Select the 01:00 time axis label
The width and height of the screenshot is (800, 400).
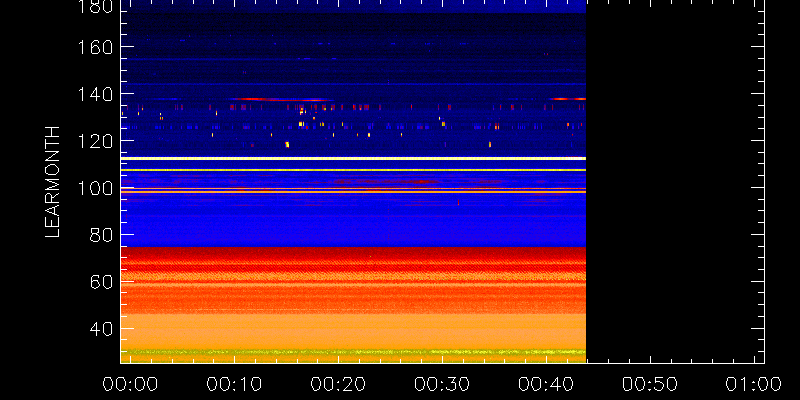pos(754,384)
